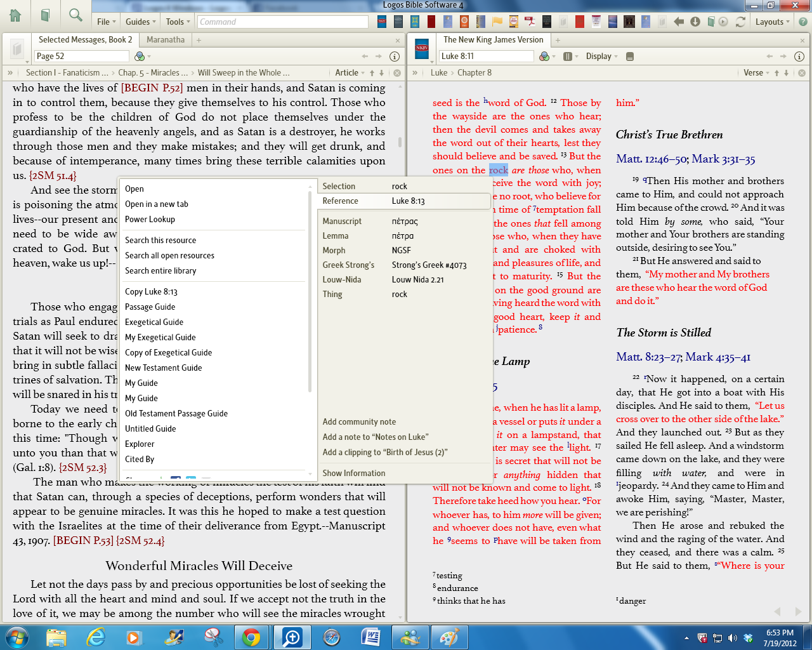Open the Article navigation type dropdown
812x650 pixels.
coord(350,73)
